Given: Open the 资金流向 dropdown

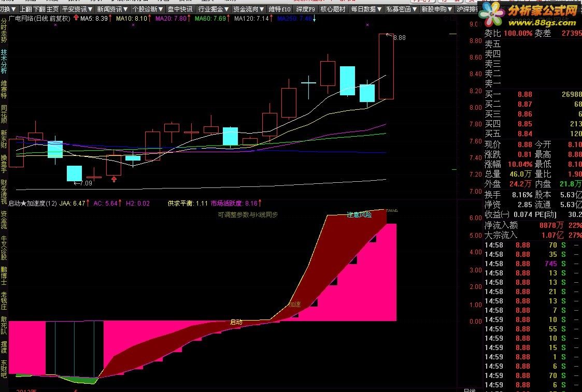Looking at the screenshot, I should click(x=249, y=9).
